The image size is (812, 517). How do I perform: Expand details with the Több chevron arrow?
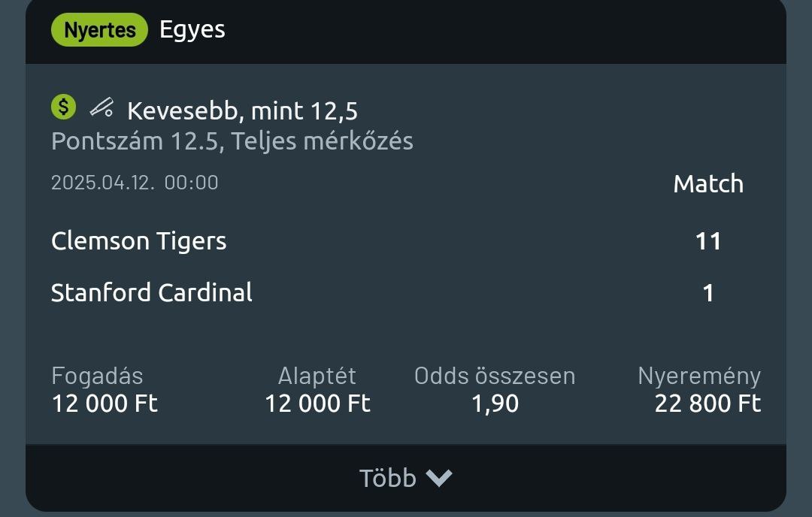click(439, 478)
